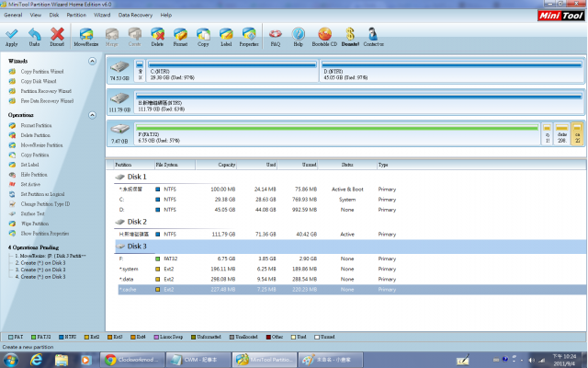The height and width of the screenshot is (368, 588).
Task: Open Internet Explorer taskbar icon
Action: [x=37, y=360]
